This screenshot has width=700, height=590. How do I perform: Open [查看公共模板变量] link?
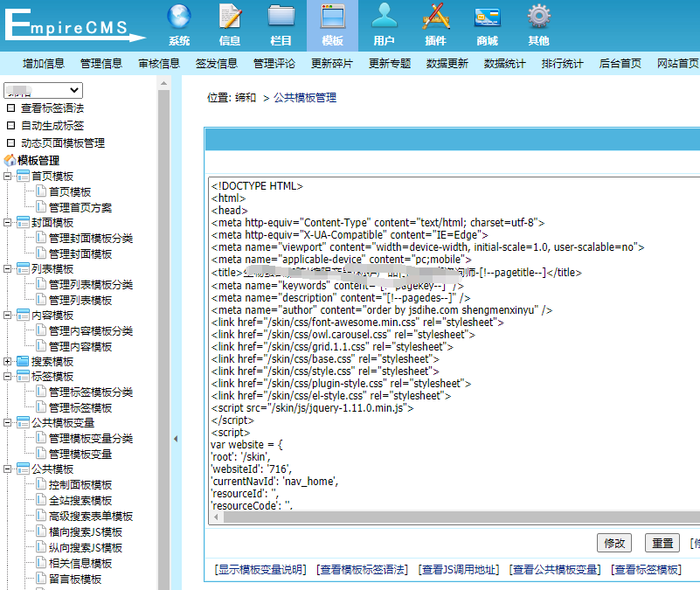pos(555,569)
